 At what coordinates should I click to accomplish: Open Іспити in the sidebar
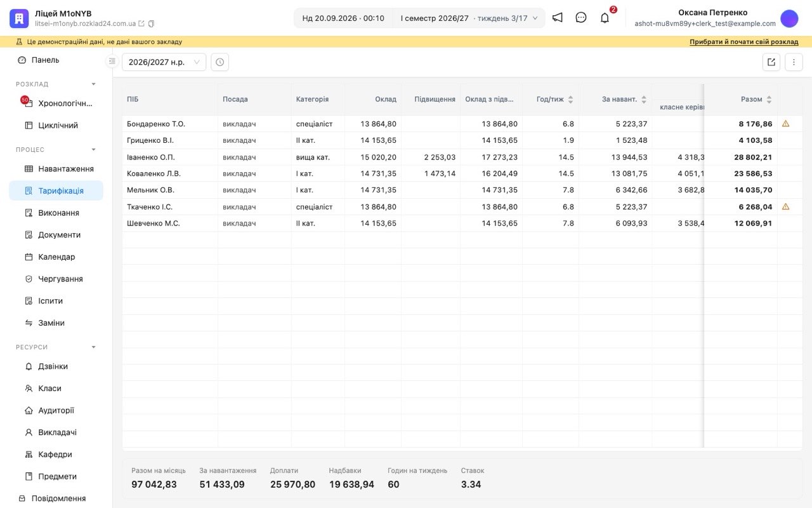(x=56, y=301)
